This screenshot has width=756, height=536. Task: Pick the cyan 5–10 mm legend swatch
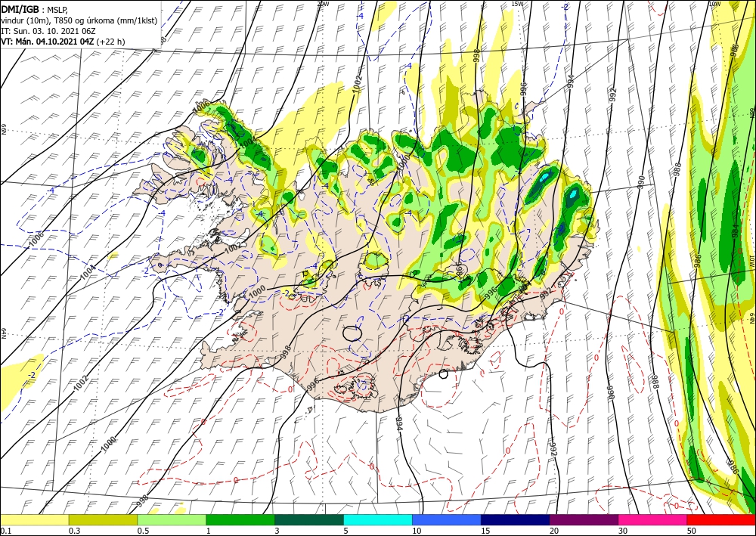click(378, 519)
